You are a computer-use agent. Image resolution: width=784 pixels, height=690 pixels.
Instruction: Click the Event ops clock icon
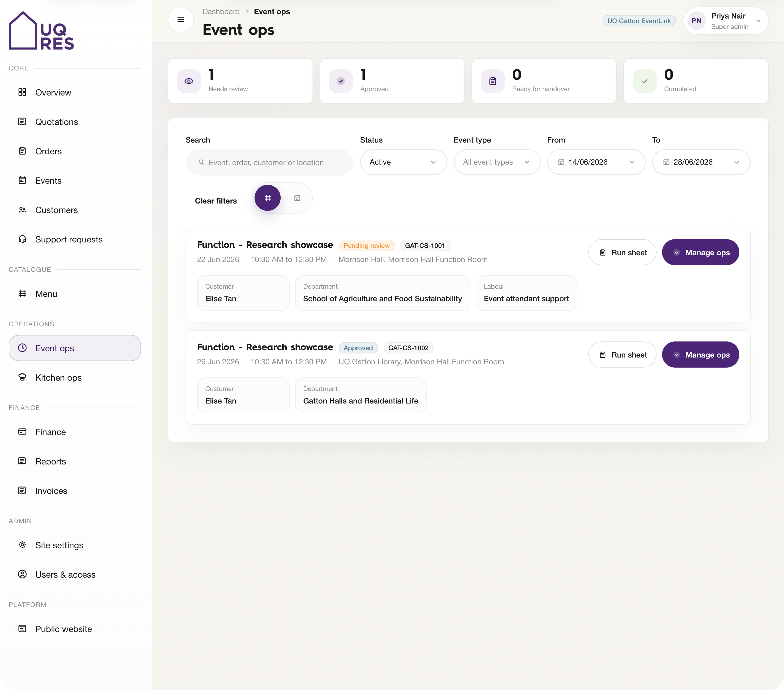tap(22, 348)
